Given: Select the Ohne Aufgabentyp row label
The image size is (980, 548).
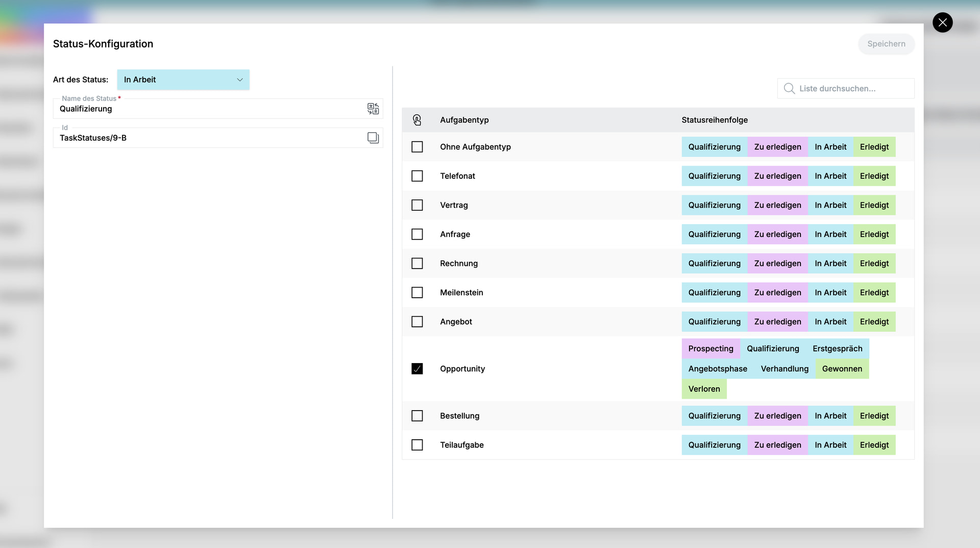Looking at the screenshot, I should click(x=475, y=147).
